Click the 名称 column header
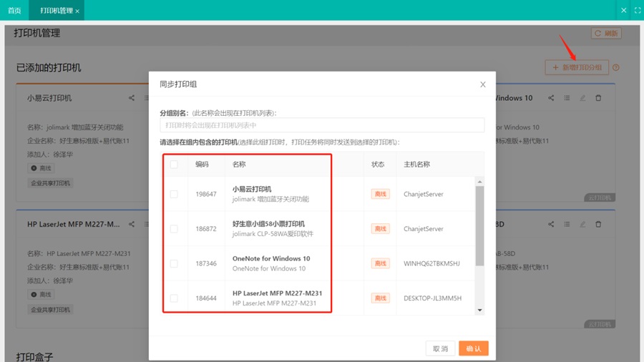This screenshot has width=644, height=362. coord(239,164)
